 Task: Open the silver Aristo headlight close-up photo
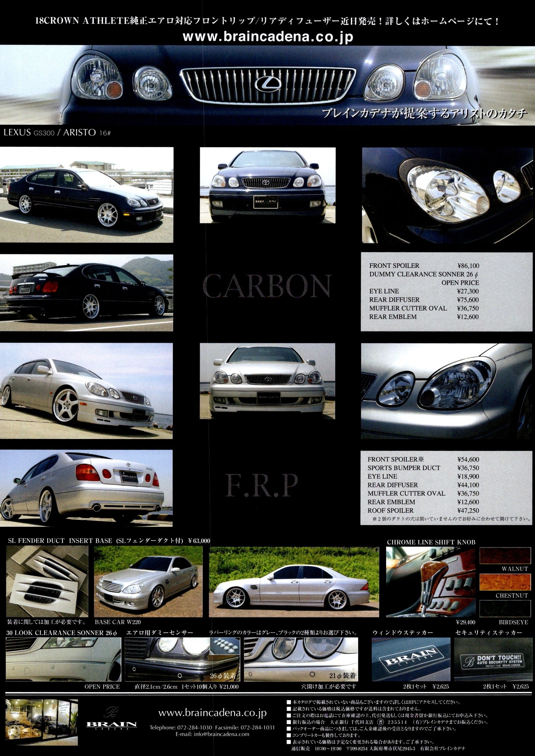tap(446, 391)
